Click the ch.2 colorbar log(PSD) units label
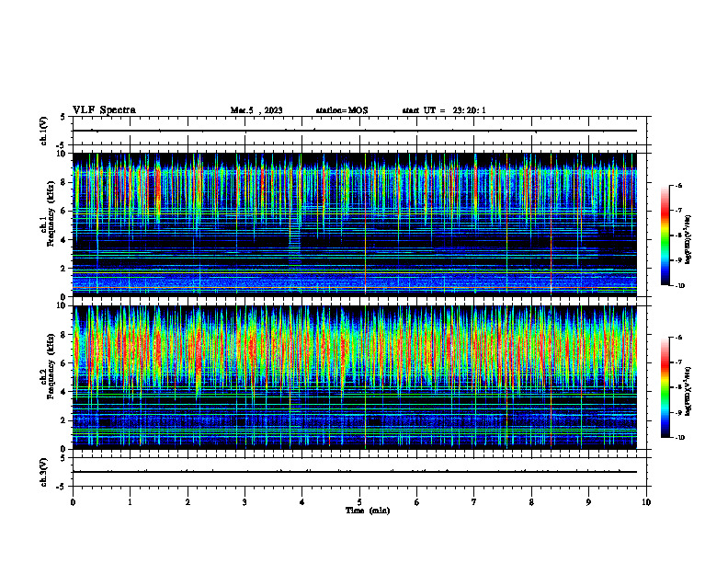Screen dimensions: 728x563 click(x=688, y=391)
